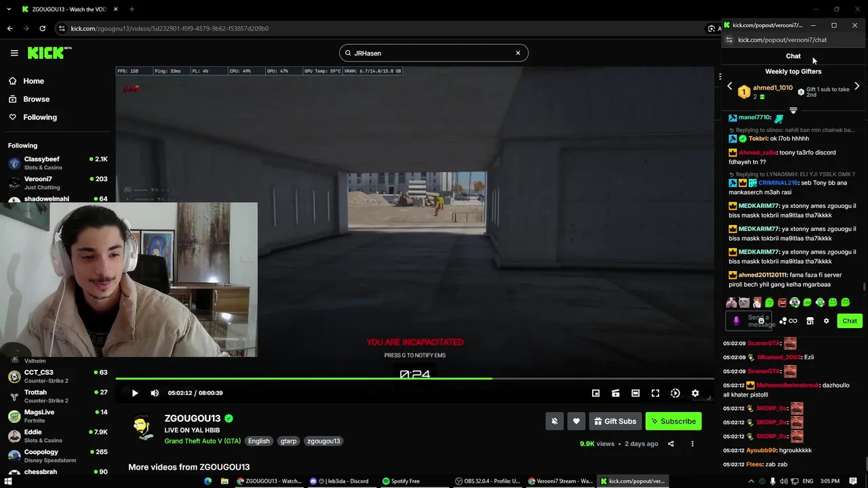Image resolution: width=868 pixels, height=488 pixels.
Task: Go to Home in sidebar
Action: point(33,81)
